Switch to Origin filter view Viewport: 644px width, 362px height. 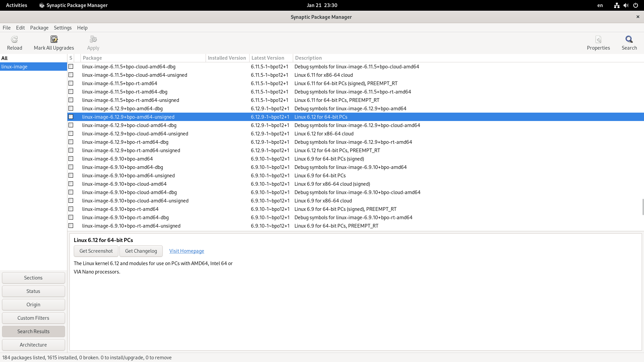[34, 305]
